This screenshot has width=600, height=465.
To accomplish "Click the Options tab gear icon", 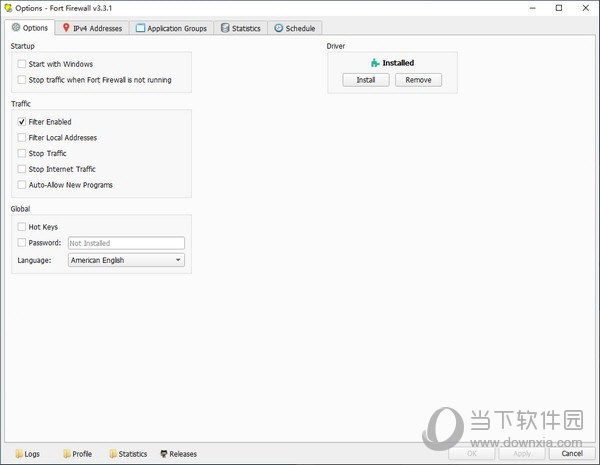I will click(x=16, y=27).
